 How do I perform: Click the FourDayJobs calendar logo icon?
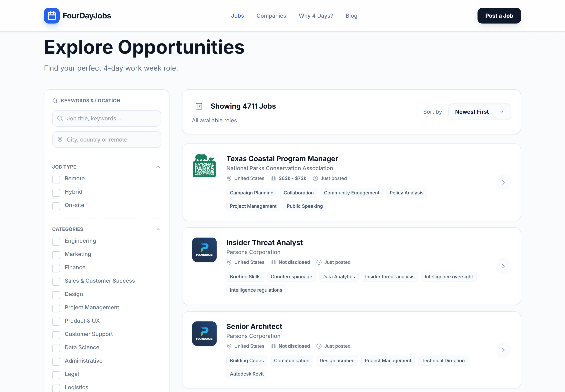point(52,16)
